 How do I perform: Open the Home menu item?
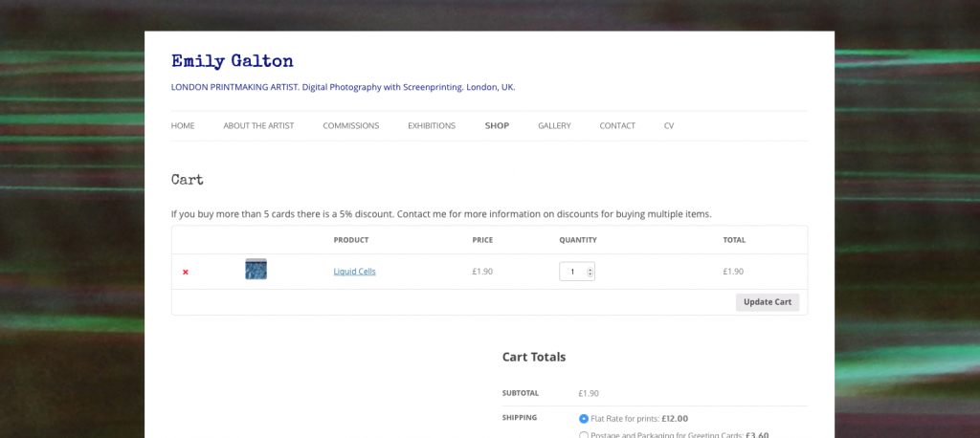[x=183, y=125]
